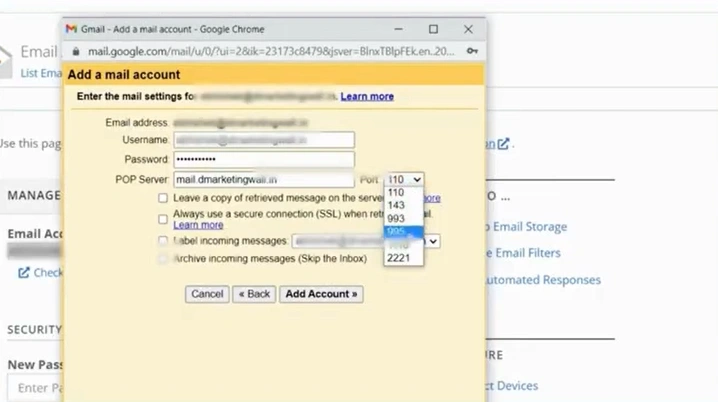The width and height of the screenshot is (718, 402).
Task: Open Learn more link next to mail settings
Action: pos(367,97)
